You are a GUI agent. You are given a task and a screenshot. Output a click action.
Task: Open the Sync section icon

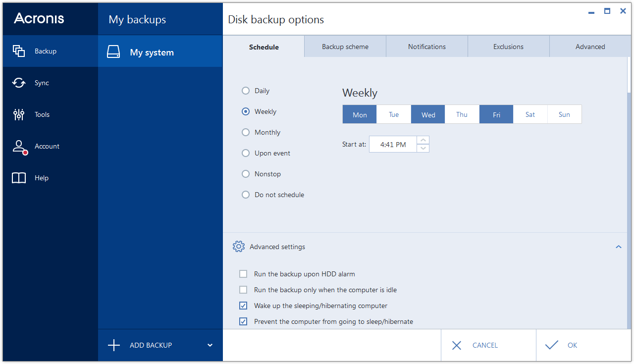[x=19, y=83]
